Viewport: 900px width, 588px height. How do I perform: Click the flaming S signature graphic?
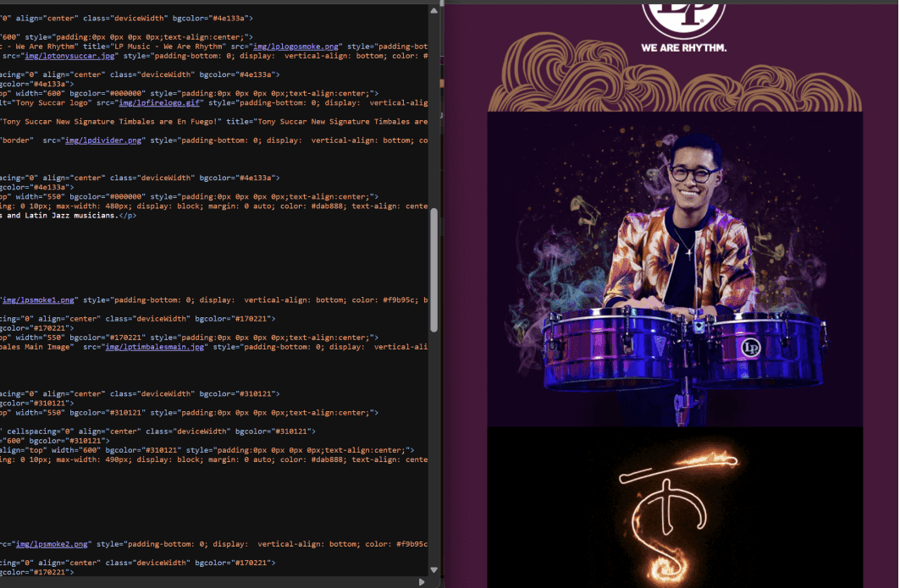point(673,516)
